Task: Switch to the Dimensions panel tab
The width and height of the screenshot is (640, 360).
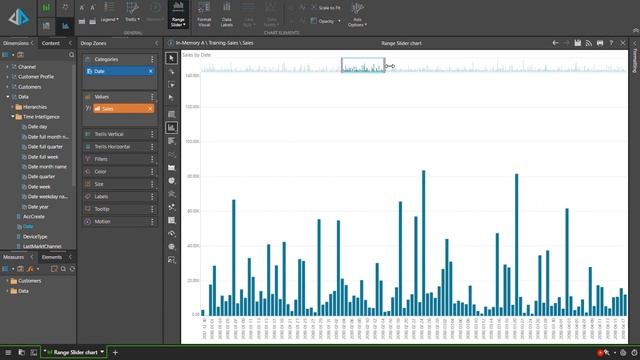Action: pos(16,43)
